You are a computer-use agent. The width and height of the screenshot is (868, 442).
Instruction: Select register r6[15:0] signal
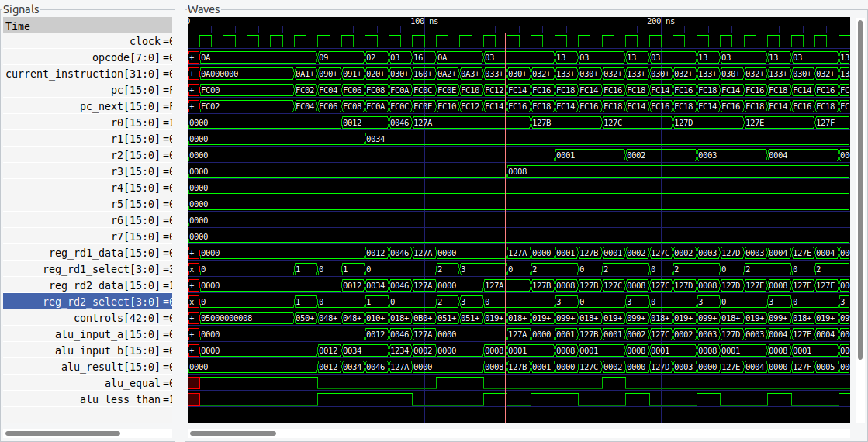88,220
